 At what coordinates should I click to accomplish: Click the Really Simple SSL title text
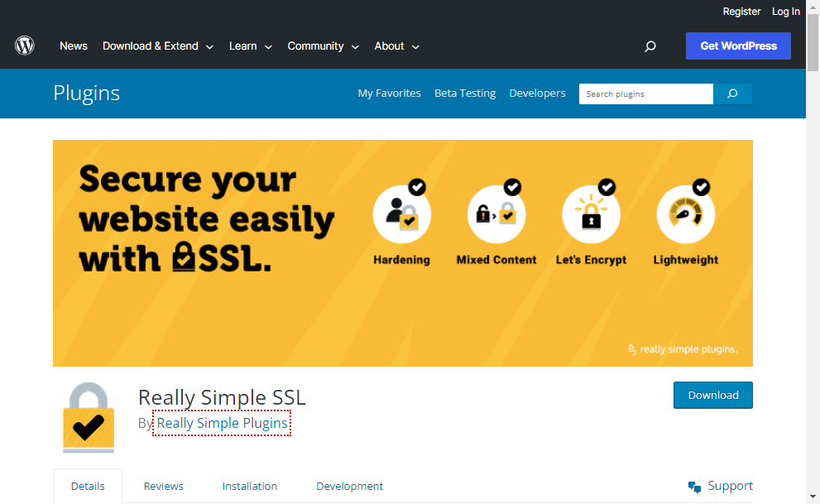[222, 397]
